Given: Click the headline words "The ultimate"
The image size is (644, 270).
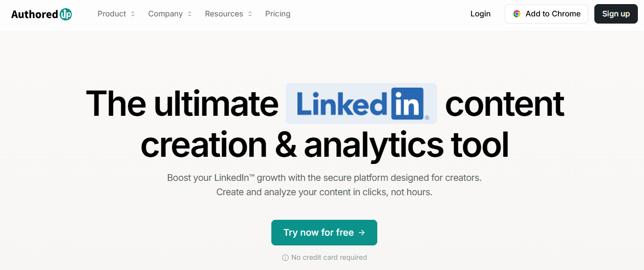Looking at the screenshot, I should [182, 103].
